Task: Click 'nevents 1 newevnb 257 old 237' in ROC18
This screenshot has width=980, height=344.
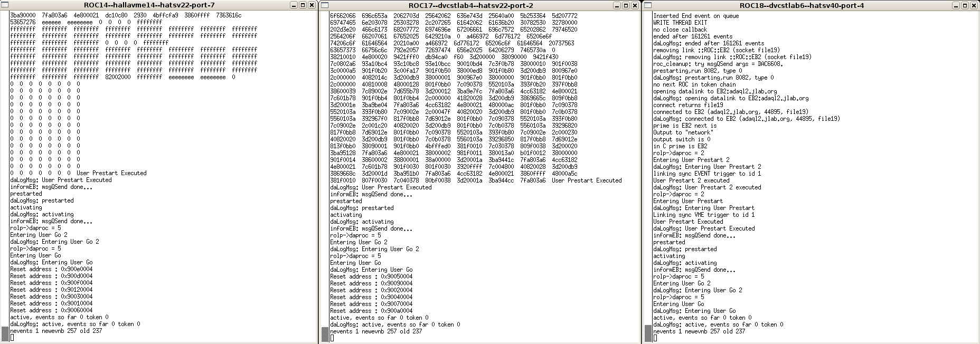Action: pyautogui.click(x=699, y=331)
